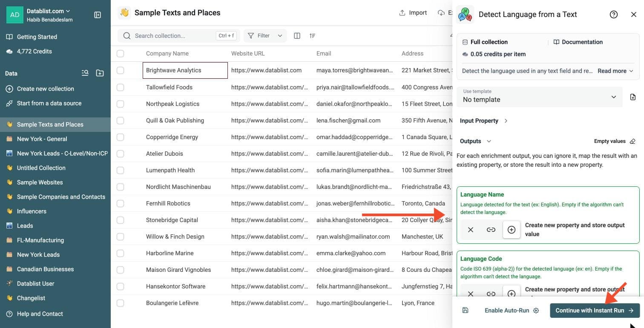Select the Canadian Businesses collection

point(55,269)
